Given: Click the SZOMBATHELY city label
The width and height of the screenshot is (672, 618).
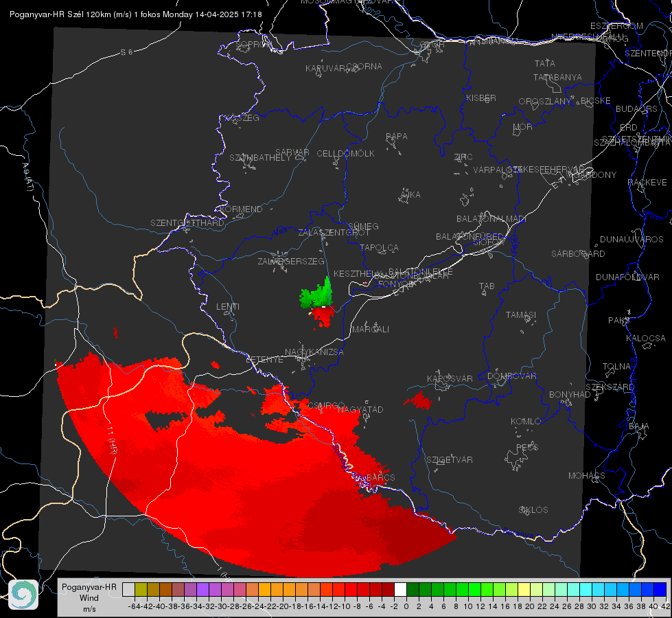Looking at the screenshot, I should pos(260,158).
